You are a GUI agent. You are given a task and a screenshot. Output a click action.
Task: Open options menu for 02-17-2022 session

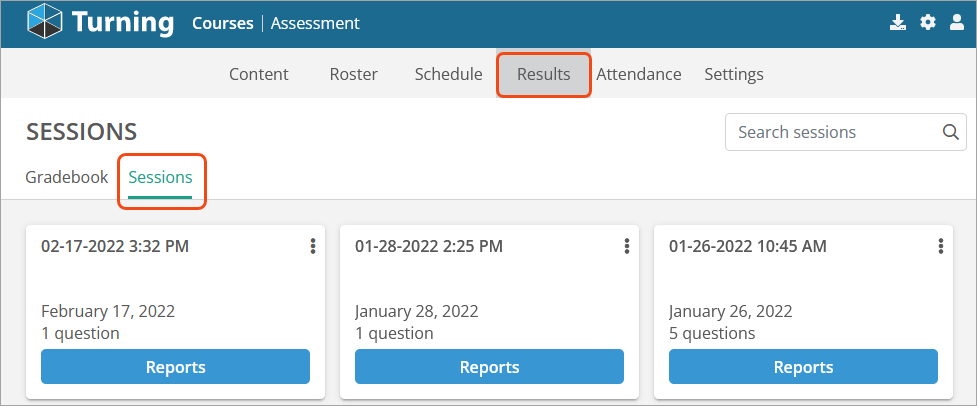(313, 247)
